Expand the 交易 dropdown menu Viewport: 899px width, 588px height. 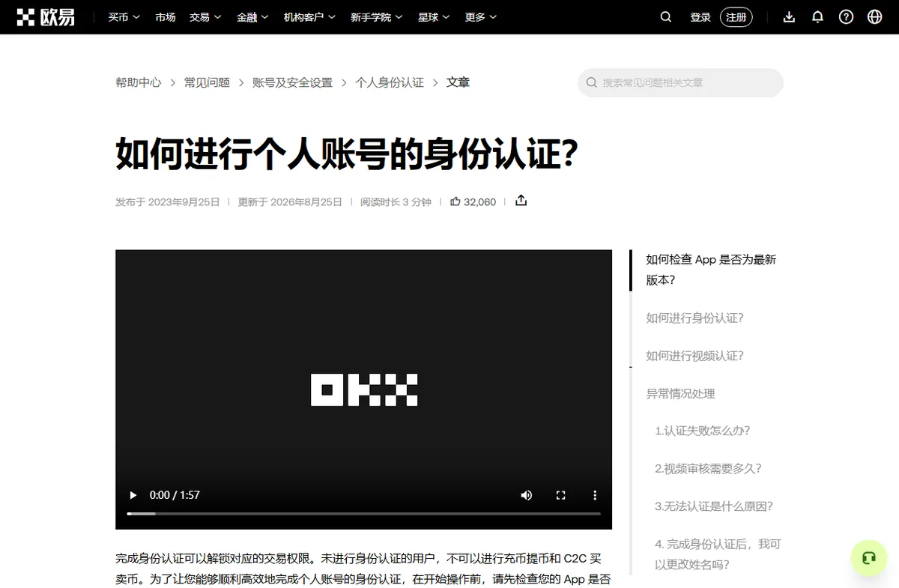205,17
